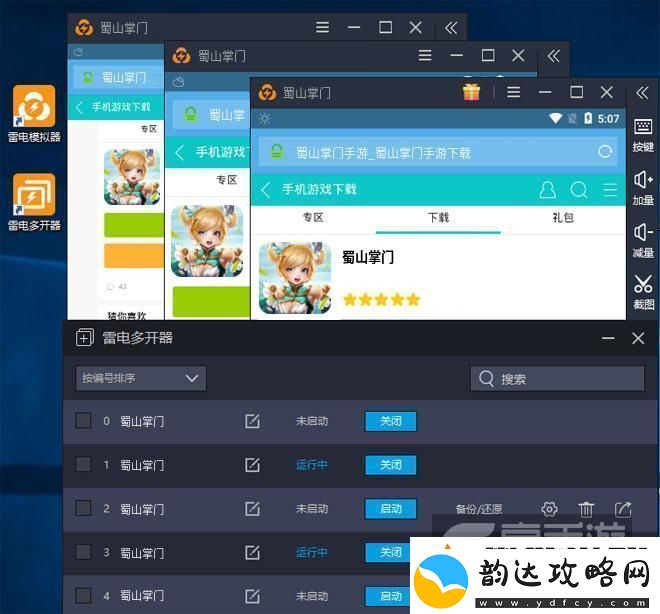The image size is (660, 614).
Task: Click the game thumbnail in the rearmost emulator window
Action: pos(132,177)
